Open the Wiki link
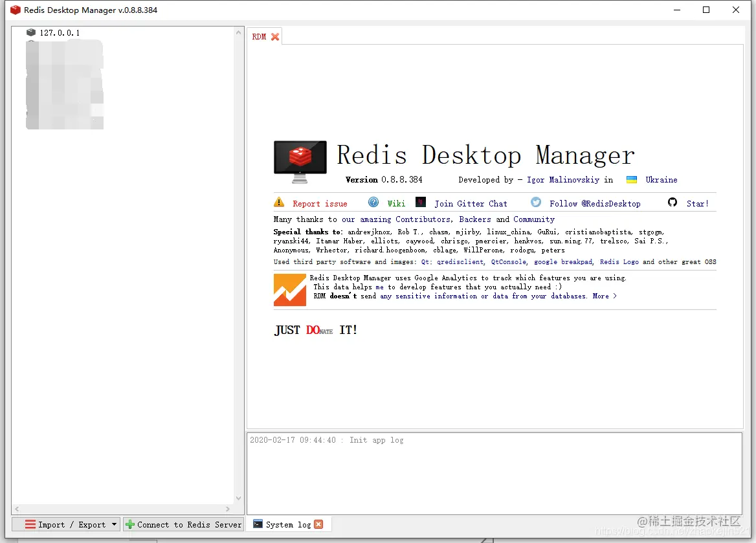This screenshot has width=756, height=543. point(396,203)
